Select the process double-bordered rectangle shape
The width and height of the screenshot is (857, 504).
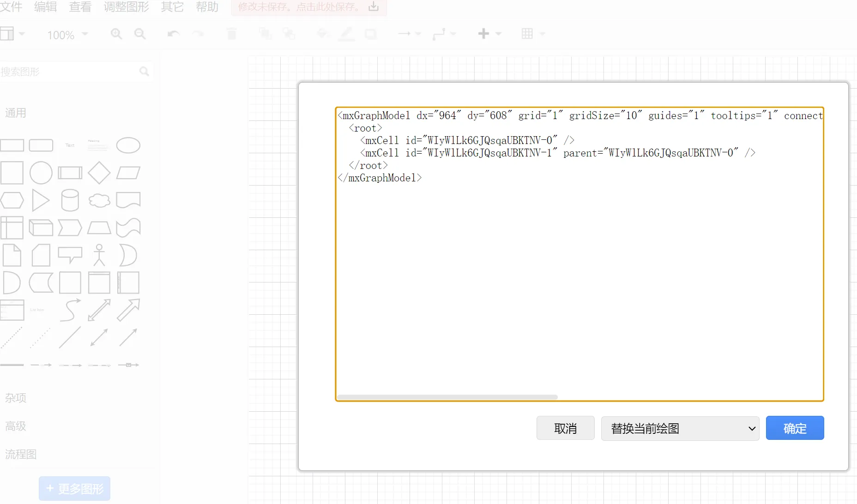[70, 173]
